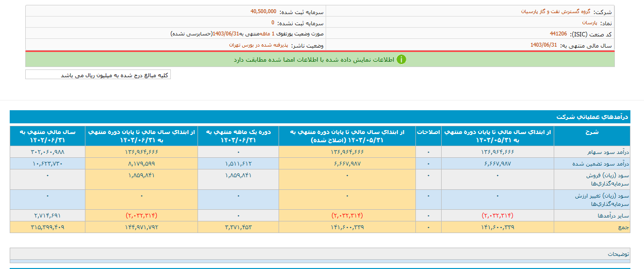Click the fiscal year end date next to سال مالی منتهی به

point(543,45)
